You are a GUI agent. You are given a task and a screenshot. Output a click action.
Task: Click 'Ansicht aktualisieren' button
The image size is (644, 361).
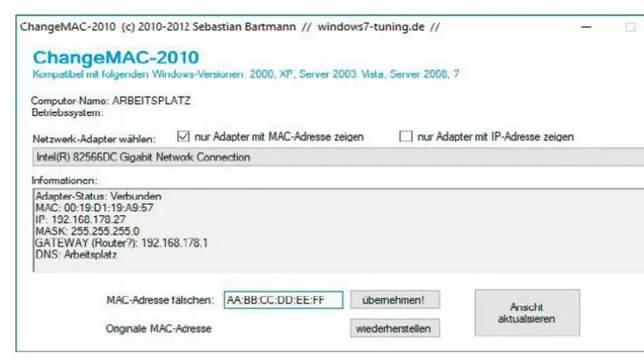coord(527,313)
